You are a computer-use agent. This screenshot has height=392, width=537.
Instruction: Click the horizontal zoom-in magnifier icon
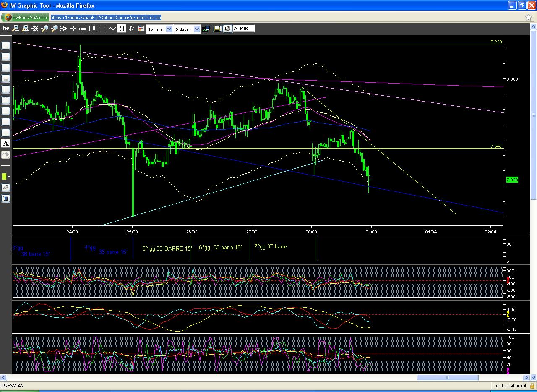16,29
